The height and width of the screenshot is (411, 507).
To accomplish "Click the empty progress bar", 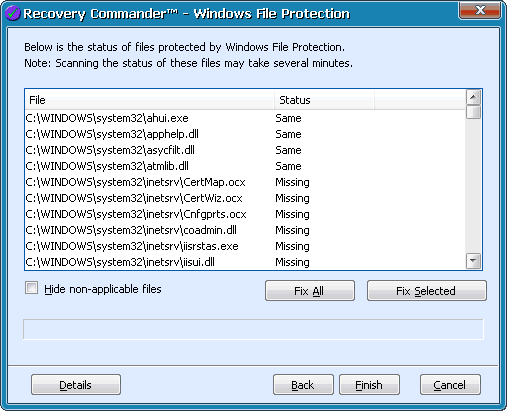I will coord(253,329).
